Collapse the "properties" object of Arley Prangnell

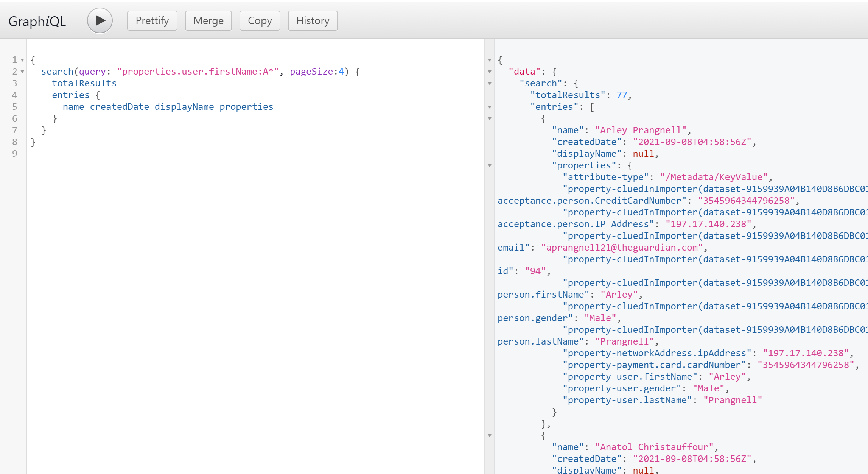(x=490, y=166)
